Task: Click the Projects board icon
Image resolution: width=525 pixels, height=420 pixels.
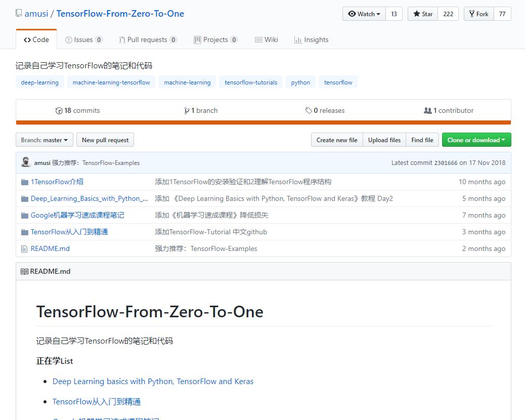Action: pos(198,40)
